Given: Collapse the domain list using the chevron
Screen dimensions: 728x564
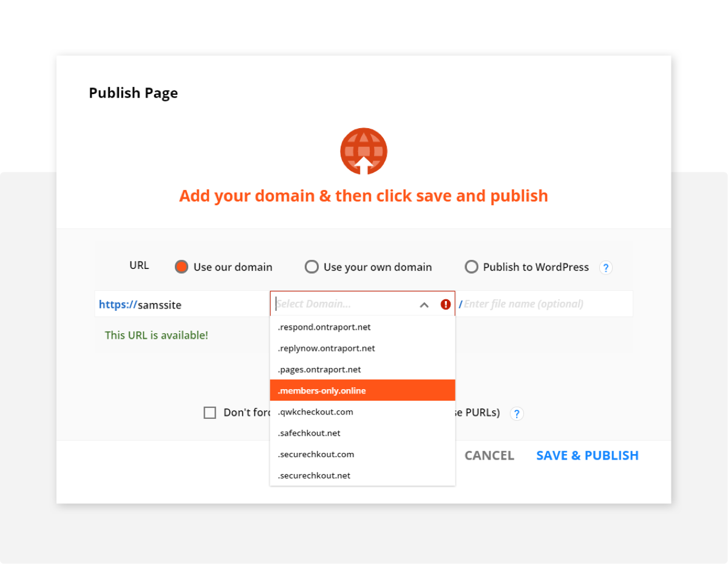Looking at the screenshot, I should click(x=424, y=304).
